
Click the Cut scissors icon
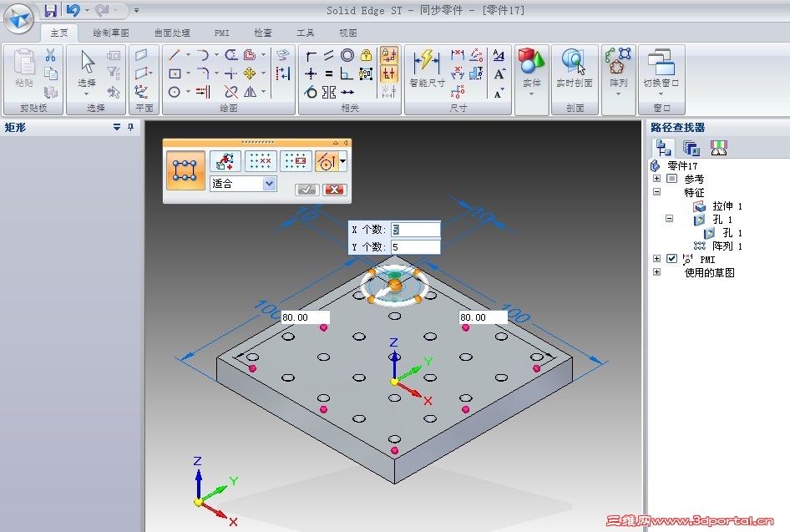pos(50,55)
